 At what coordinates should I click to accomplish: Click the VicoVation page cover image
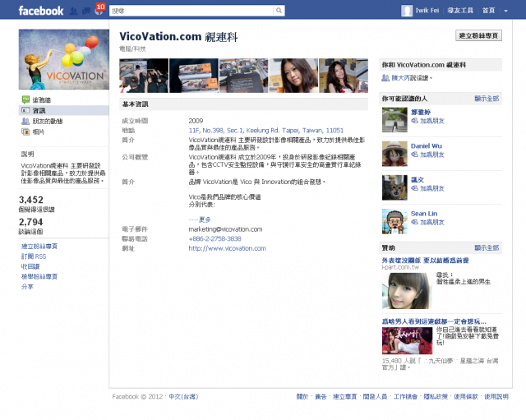(x=64, y=59)
